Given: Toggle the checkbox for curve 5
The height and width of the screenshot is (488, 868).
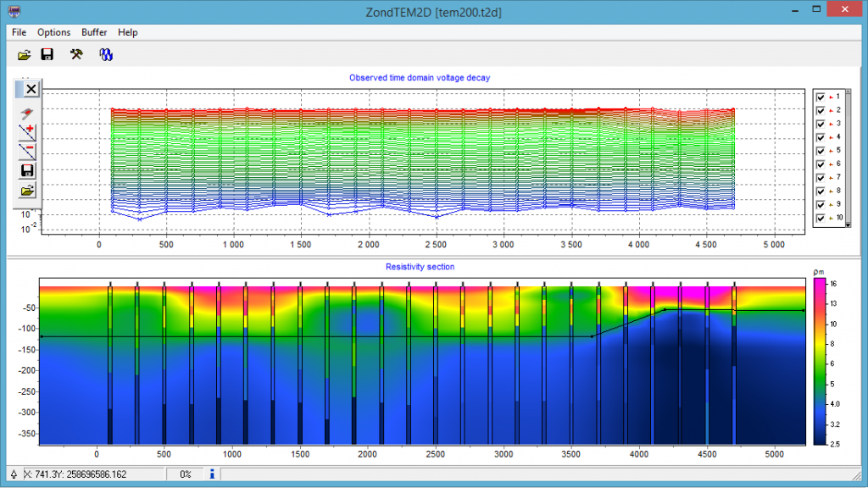Looking at the screenshot, I should (x=820, y=151).
